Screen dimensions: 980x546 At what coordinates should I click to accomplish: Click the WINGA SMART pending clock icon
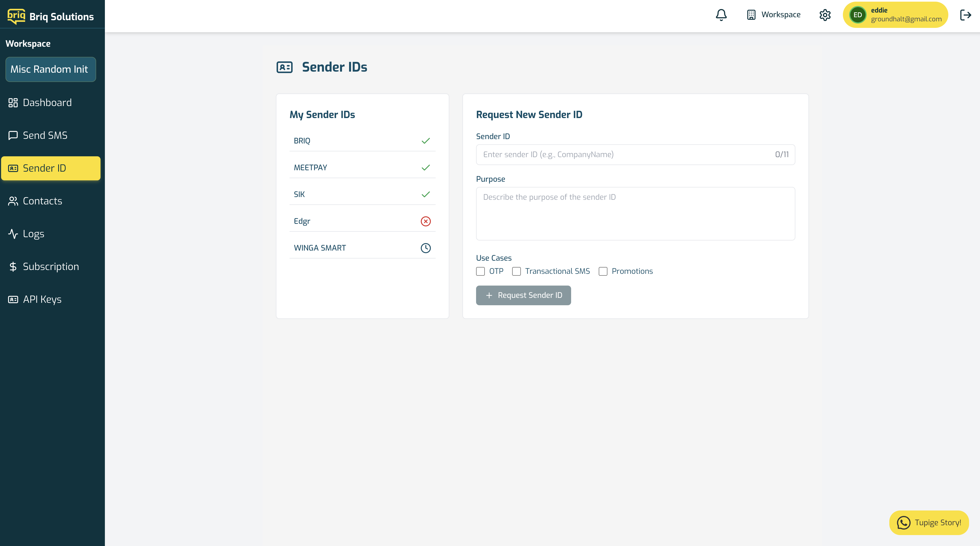tap(425, 248)
